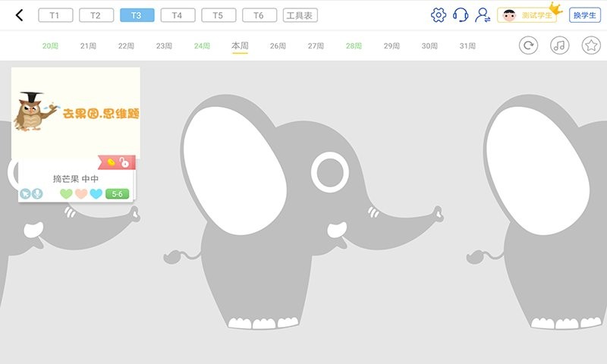Image resolution: width=607 pixels, height=364 pixels.
Task: Click the unlock icon on the pink ribbon
Action: [124, 162]
